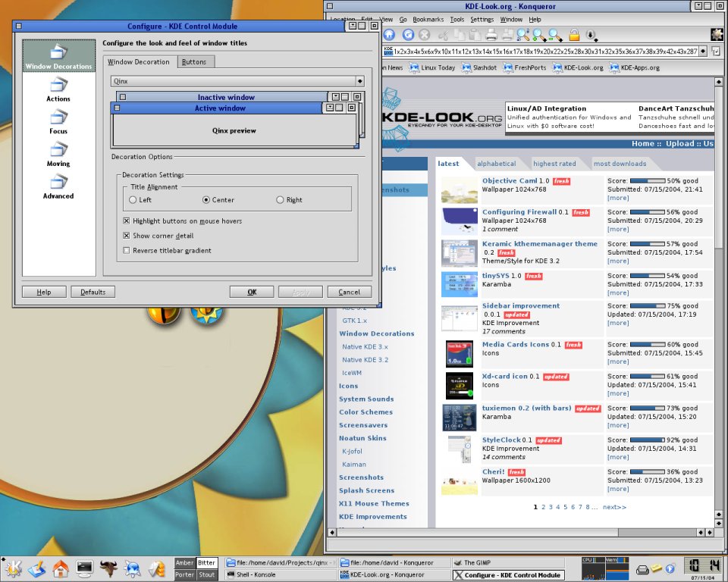
Task: Switch to Bitter virtual desktop
Action: 206,562
